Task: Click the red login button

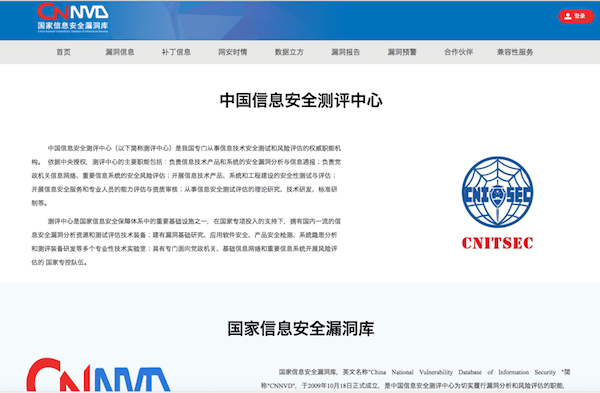Action: [576, 16]
